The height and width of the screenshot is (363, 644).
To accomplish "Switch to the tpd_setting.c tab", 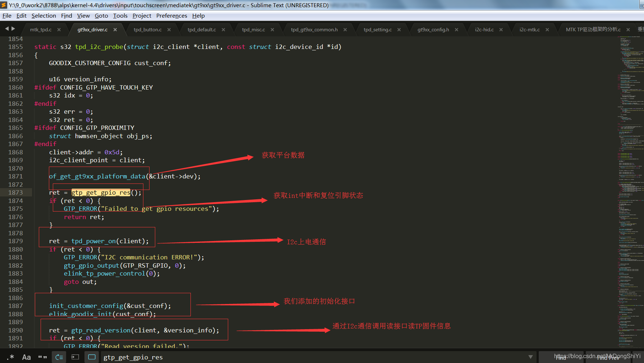I will tap(377, 30).
